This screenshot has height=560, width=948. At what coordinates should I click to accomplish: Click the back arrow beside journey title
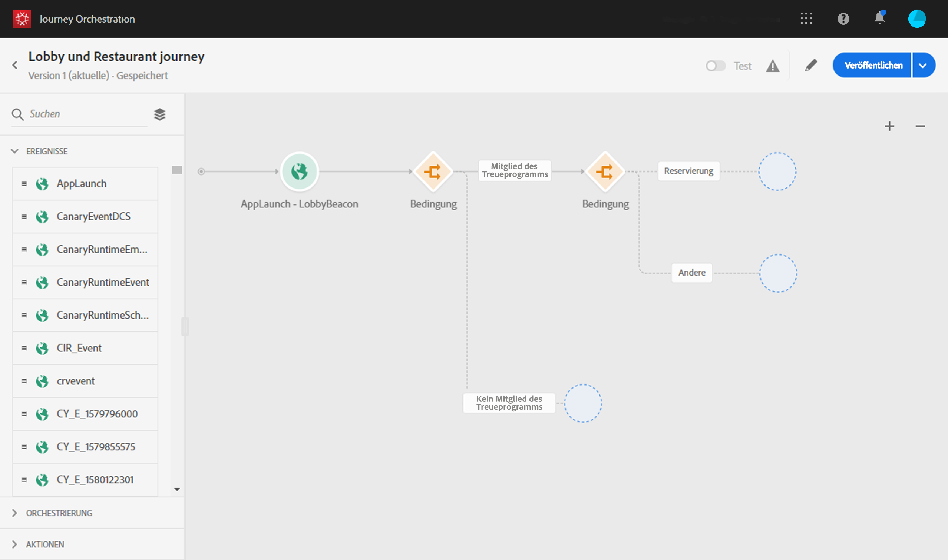click(15, 65)
